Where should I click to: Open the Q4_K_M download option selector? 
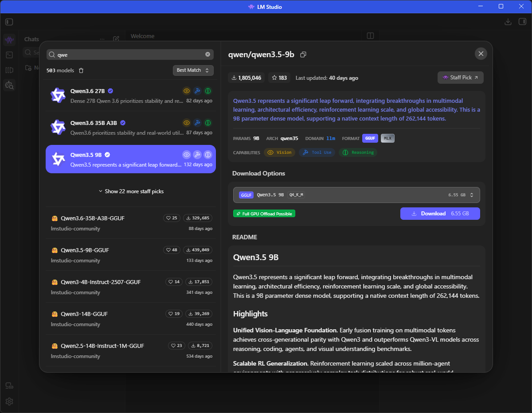point(356,195)
